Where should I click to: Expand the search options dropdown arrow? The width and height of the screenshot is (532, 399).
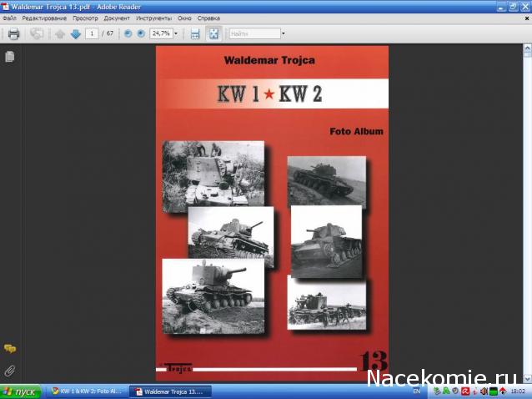pos(284,33)
